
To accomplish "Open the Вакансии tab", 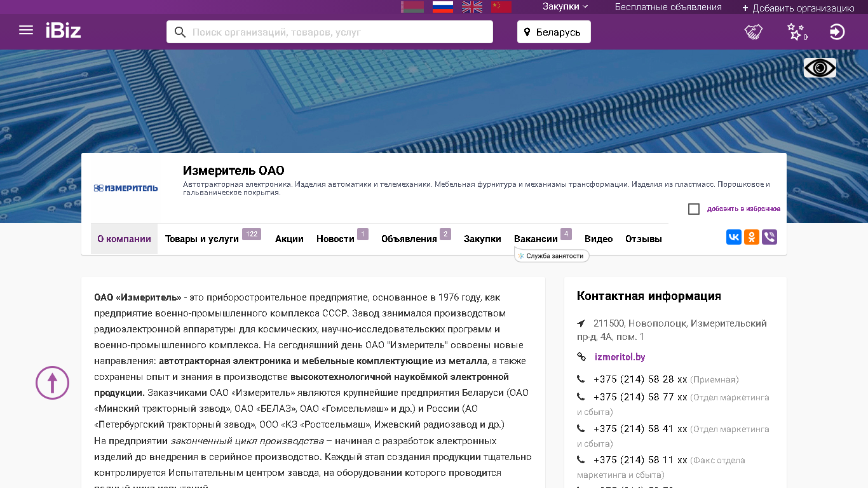I will coord(536,239).
